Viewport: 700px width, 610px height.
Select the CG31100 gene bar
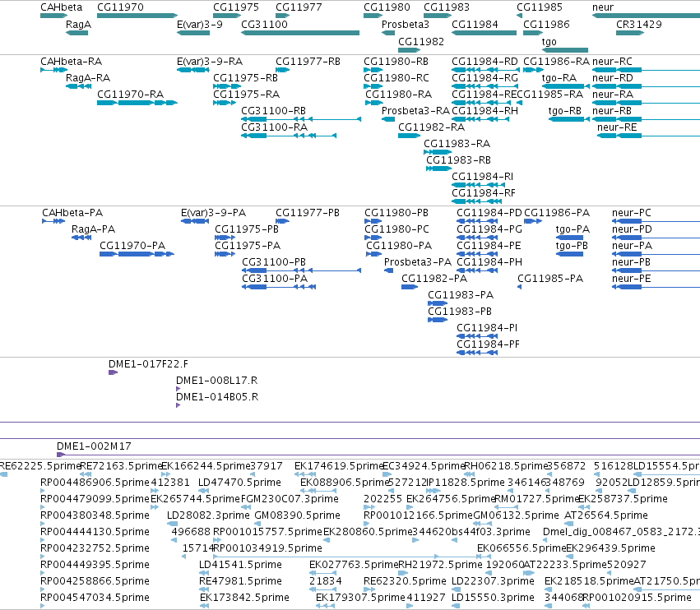(x=300, y=33)
